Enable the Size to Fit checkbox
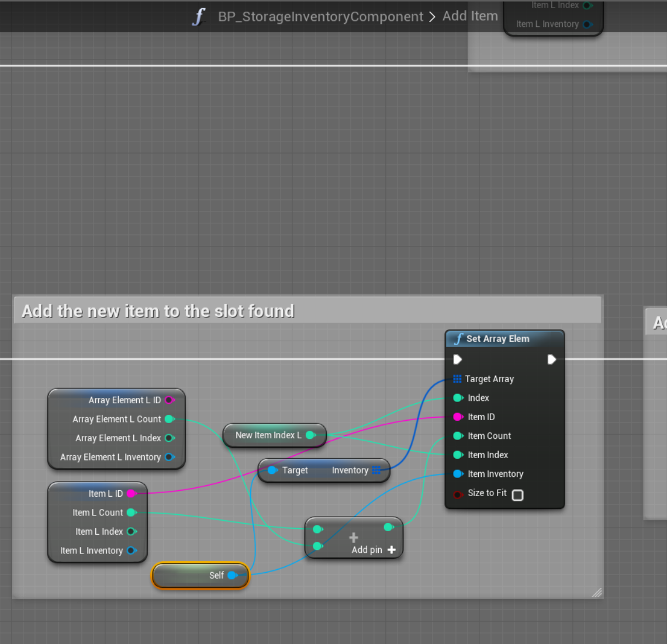 point(517,495)
